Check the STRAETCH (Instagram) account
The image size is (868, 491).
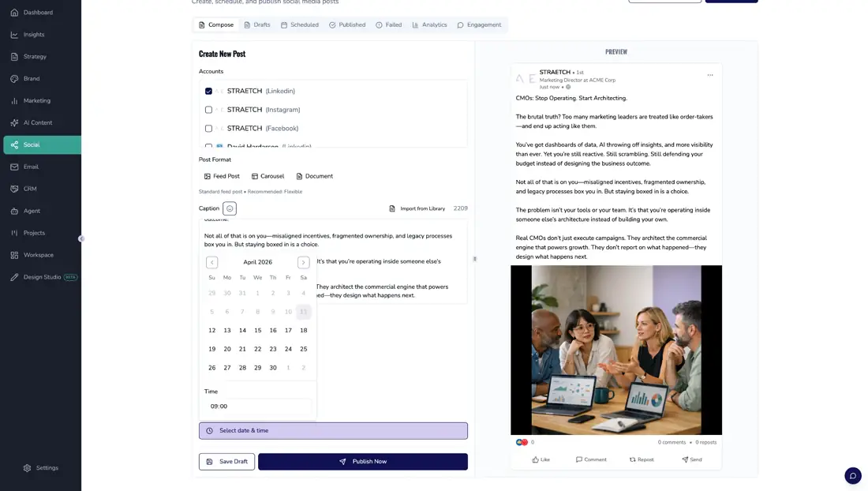click(x=208, y=110)
